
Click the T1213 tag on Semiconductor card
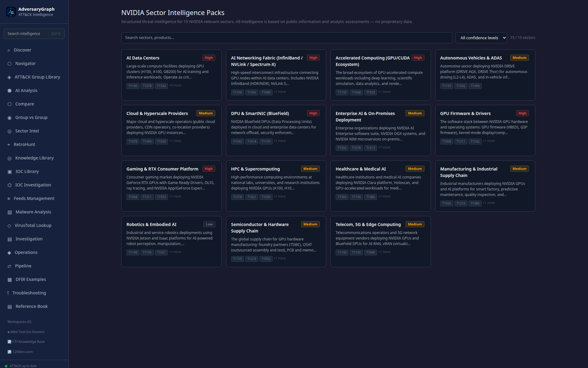[252, 259]
